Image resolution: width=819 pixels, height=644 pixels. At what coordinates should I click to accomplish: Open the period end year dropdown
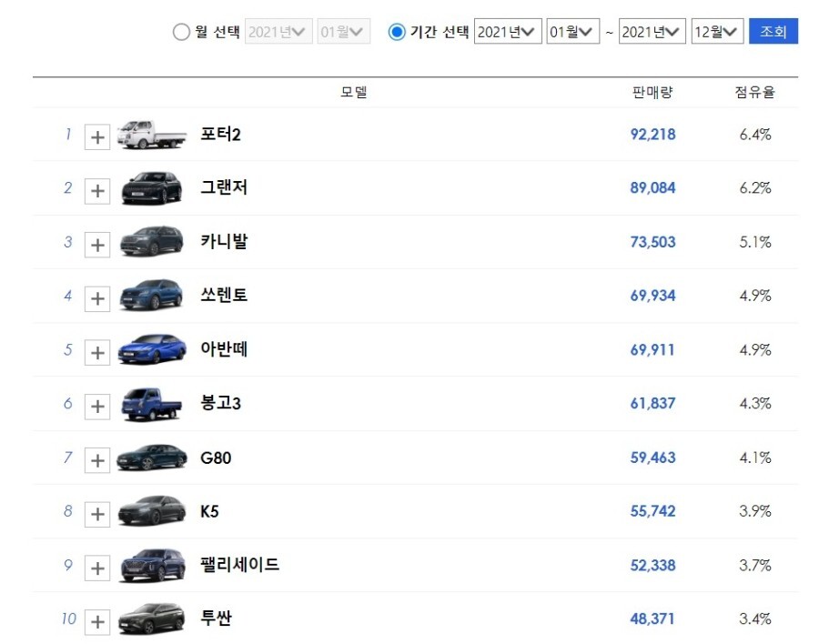(x=652, y=32)
